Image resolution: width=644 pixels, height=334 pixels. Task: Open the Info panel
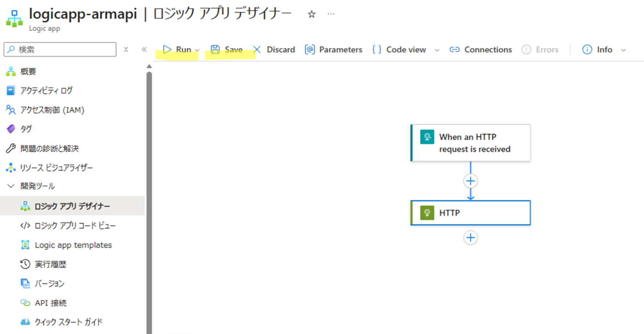tap(597, 50)
